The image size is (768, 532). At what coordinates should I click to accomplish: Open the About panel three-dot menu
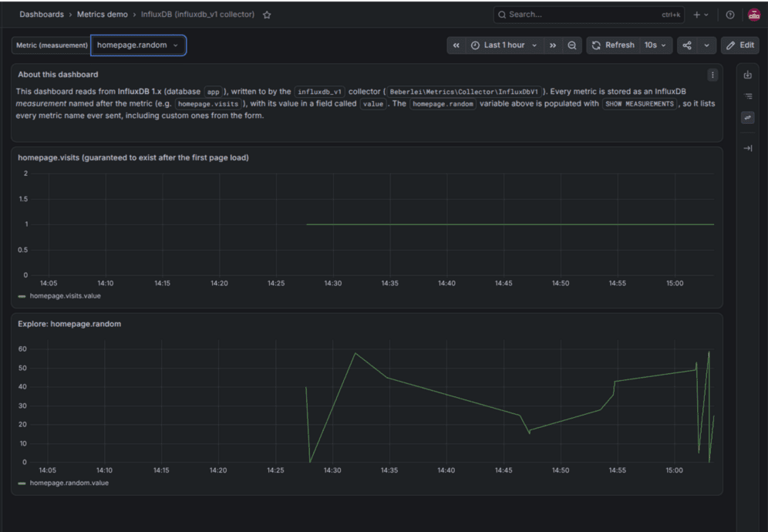coord(712,75)
